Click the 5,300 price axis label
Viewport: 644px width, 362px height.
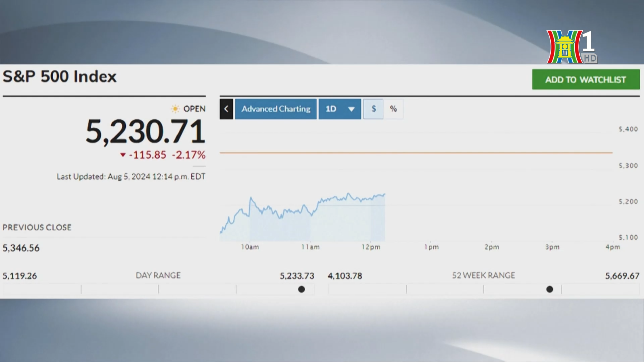(628, 166)
